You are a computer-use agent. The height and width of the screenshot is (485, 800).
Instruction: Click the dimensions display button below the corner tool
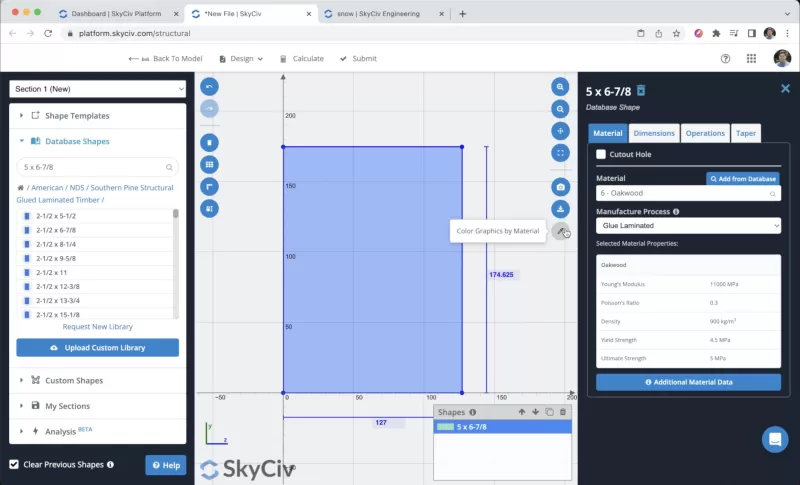(209, 209)
